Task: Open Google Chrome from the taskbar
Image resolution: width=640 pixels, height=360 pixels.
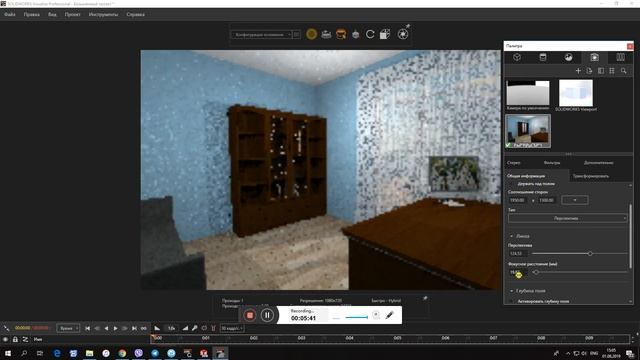Action: [122, 353]
